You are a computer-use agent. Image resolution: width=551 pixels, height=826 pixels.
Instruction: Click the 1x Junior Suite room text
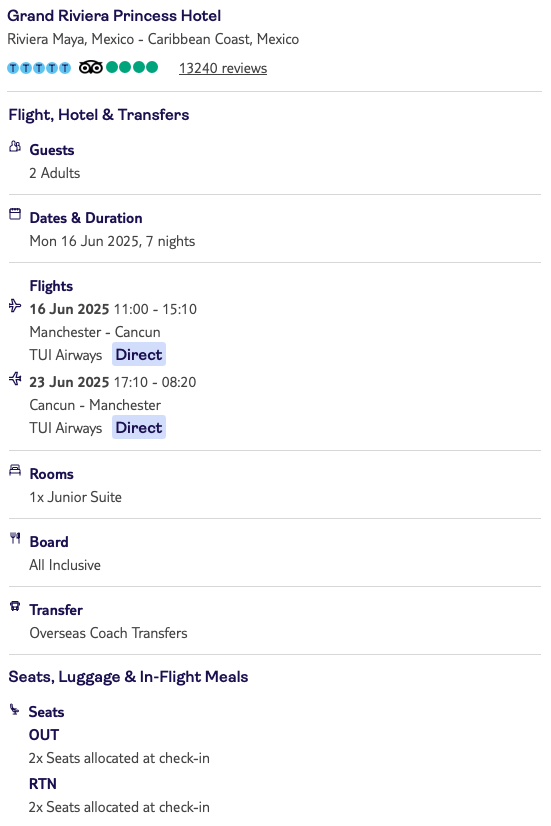click(x=75, y=497)
